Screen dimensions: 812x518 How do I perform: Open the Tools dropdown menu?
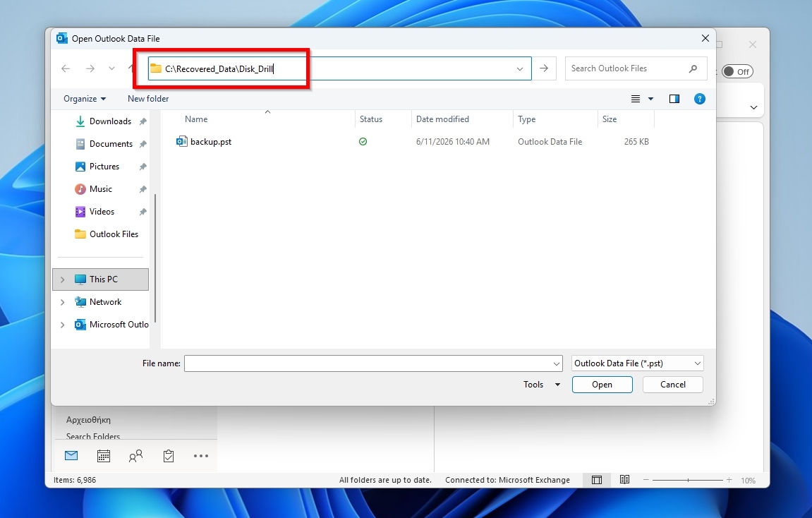pos(542,385)
